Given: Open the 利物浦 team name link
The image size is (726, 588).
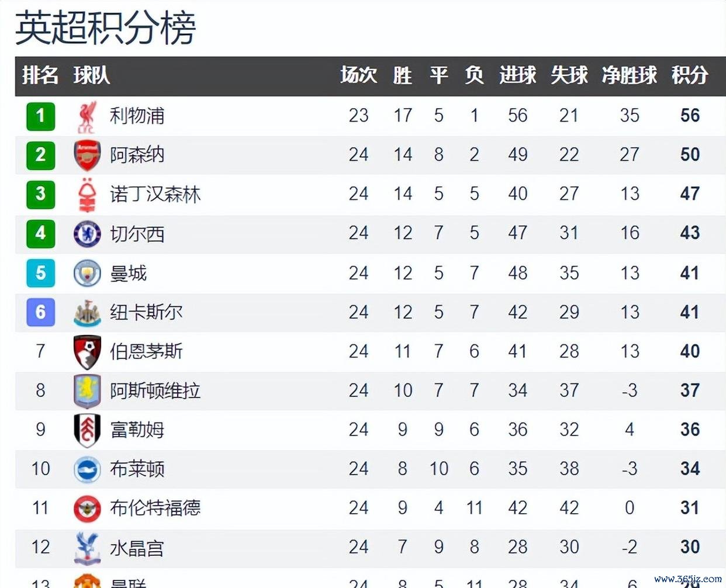Looking at the screenshot, I should [x=137, y=116].
